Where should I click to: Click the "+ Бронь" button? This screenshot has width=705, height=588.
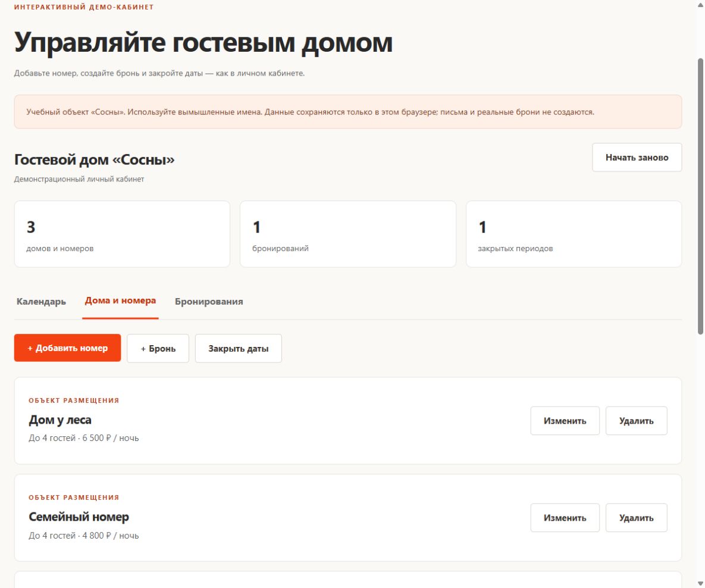click(x=158, y=348)
